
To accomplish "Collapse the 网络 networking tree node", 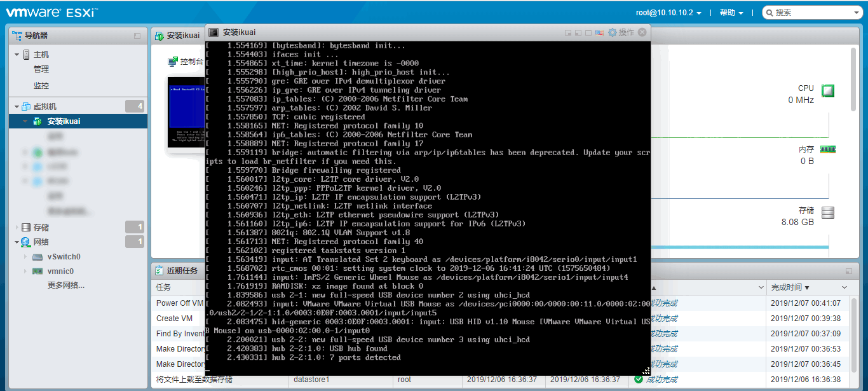I will 17,242.
